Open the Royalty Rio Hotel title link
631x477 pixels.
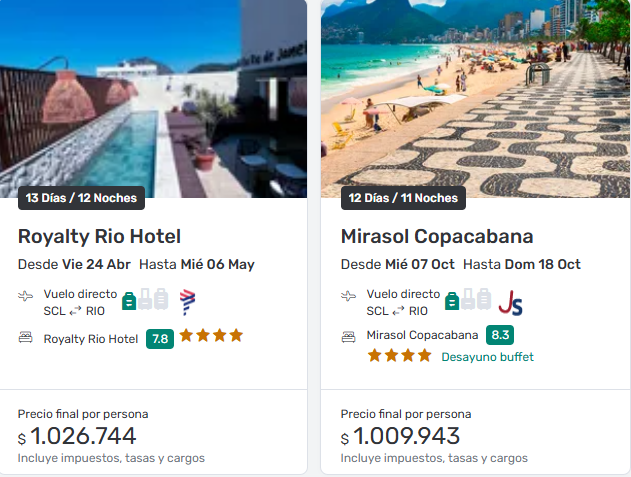[x=99, y=237]
